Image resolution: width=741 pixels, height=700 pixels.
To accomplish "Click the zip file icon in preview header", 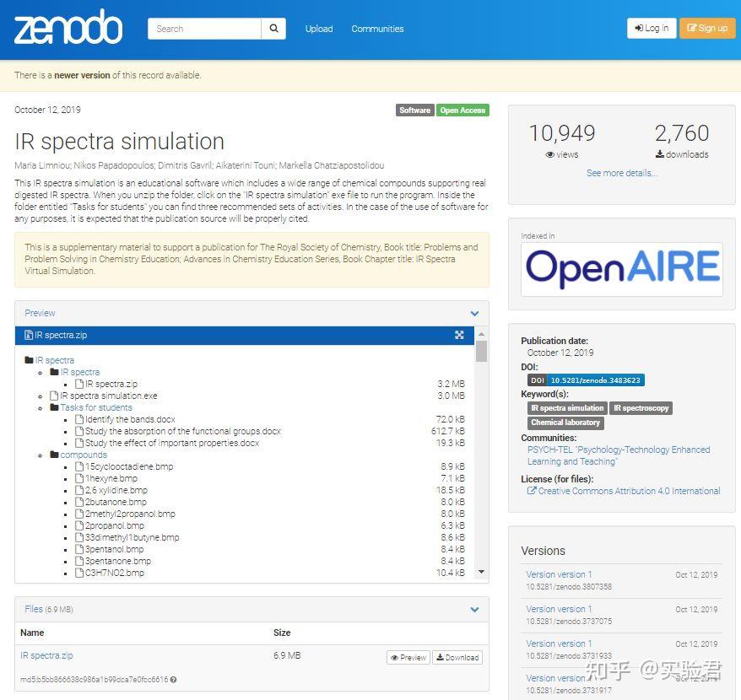I will click(x=29, y=335).
